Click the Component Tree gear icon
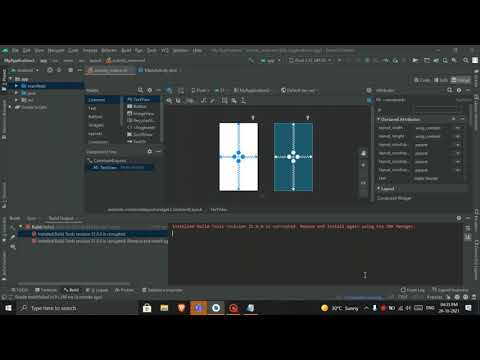The image size is (480, 360). [150, 151]
